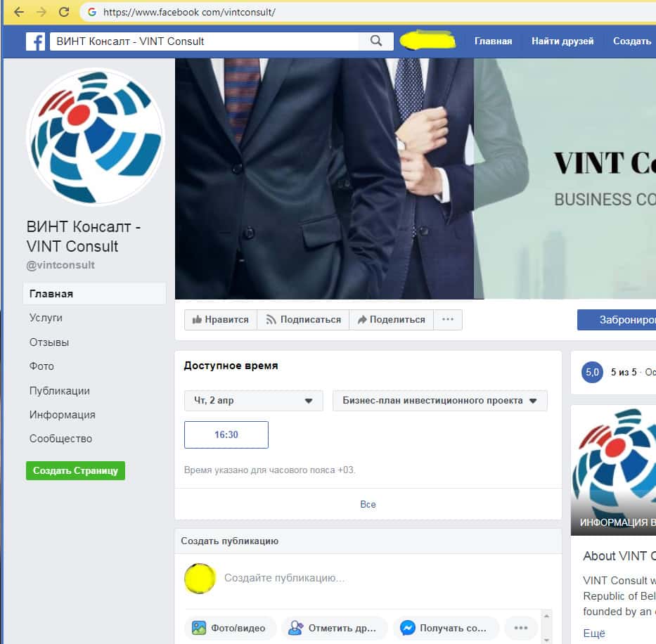Viewport: 656px width, 644px height.
Task: Click the Facebook logo icon
Action: click(36, 41)
